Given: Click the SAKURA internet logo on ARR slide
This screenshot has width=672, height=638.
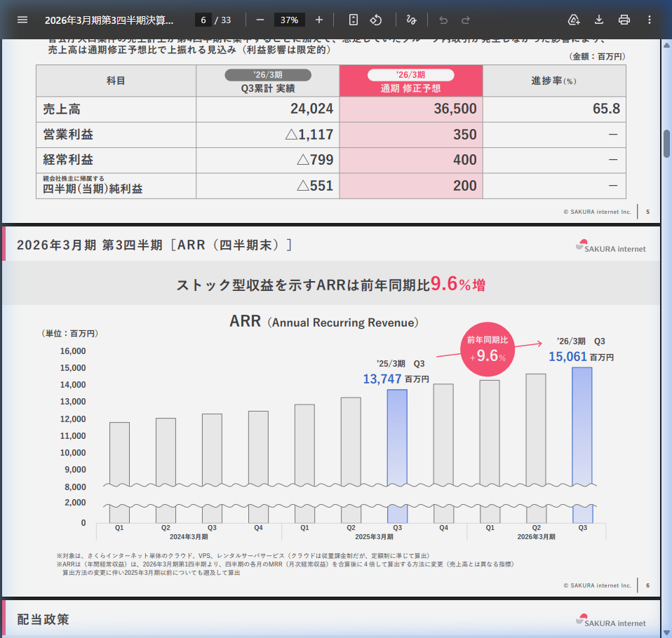Looking at the screenshot, I should tap(611, 246).
